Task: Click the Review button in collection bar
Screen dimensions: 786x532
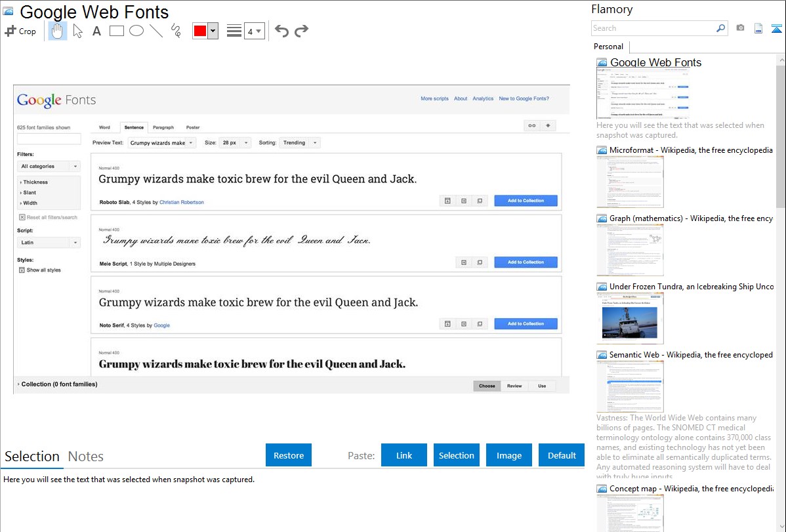Action: coord(514,386)
